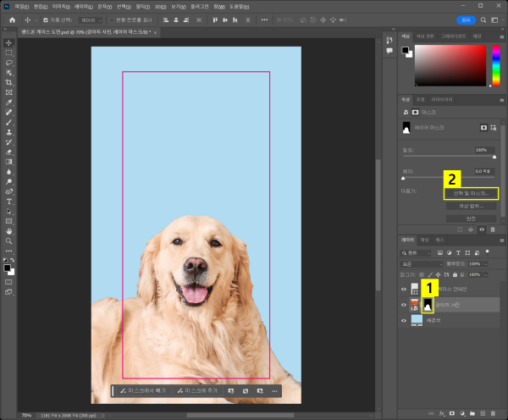Hide the 배경색 layer using its eye icon
This screenshot has height=420, width=508.
pyautogui.click(x=403, y=321)
